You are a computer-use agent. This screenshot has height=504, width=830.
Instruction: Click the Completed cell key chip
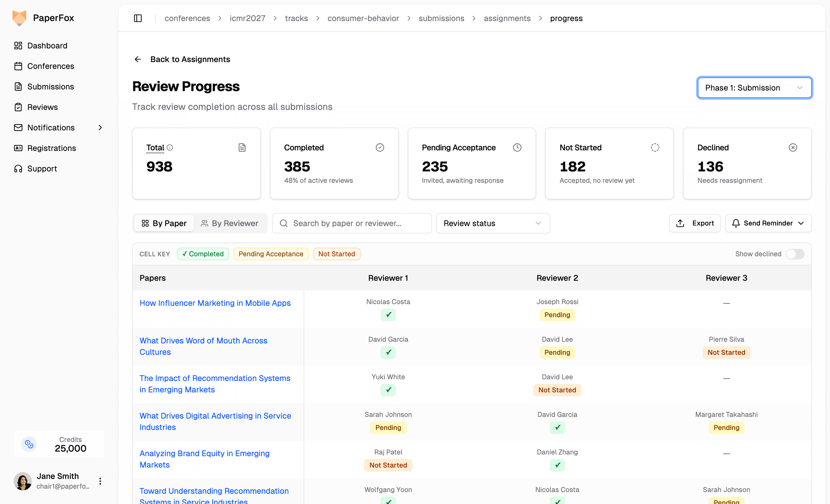coord(203,254)
